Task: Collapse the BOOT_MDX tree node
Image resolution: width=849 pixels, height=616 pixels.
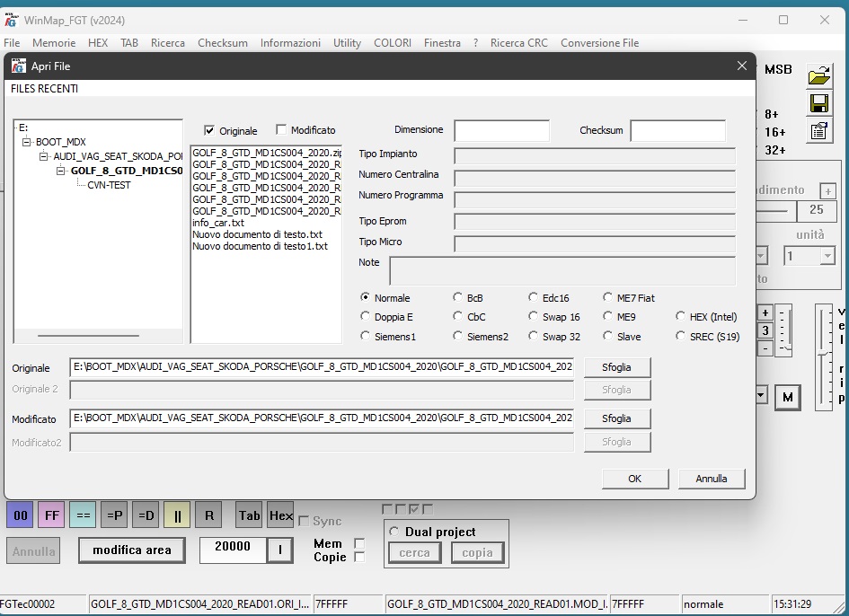Action: 27,142
